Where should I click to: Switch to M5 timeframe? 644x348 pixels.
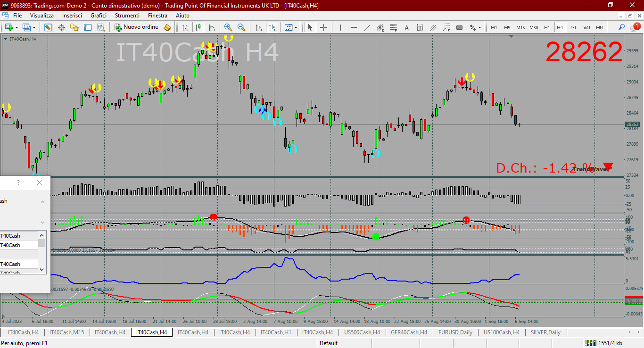coord(507,27)
